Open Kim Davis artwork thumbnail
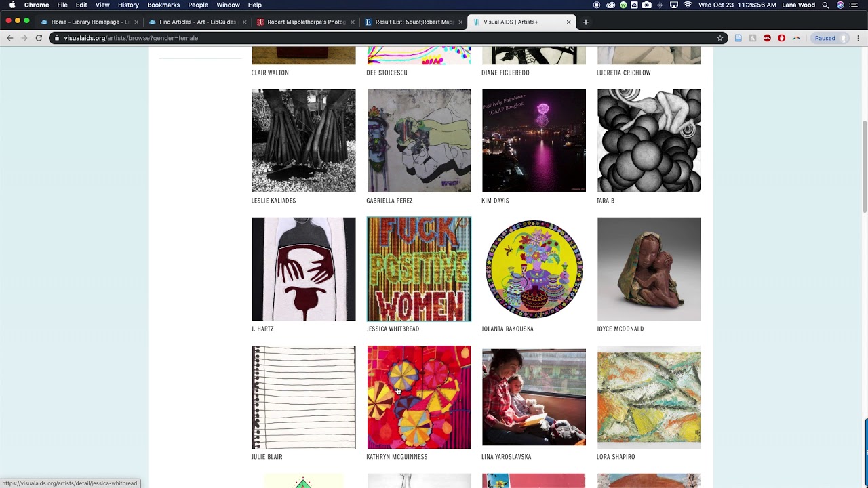This screenshot has height=488, width=868. click(x=534, y=141)
